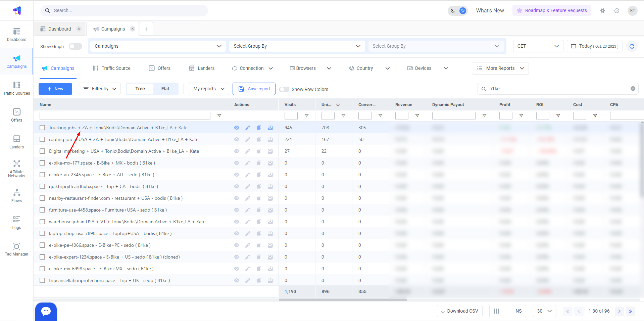Image resolution: width=644 pixels, height=321 pixels.
Task: Switch to Flat view
Action: [x=165, y=89]
